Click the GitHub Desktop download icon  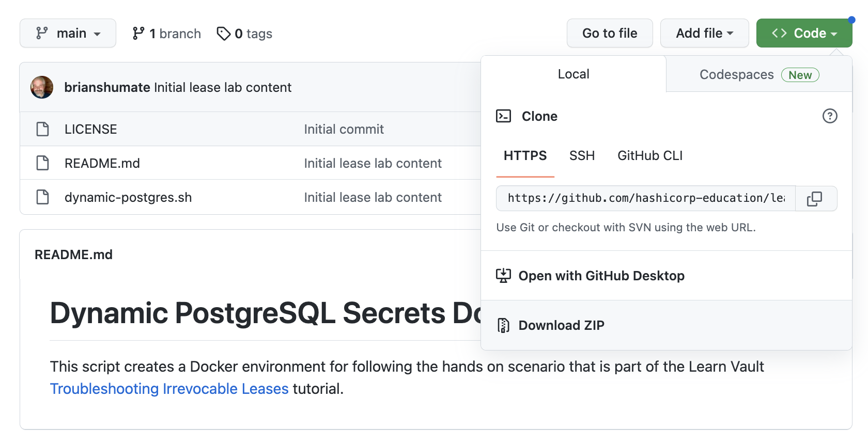pyautogui.click(x=503, y=276)
